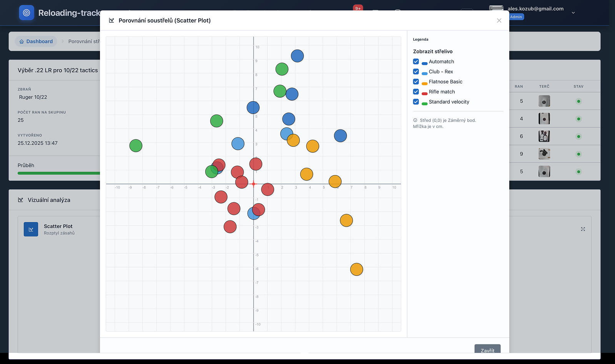
Task: Click the scatter plot icon in dialog title
Action: click(x=111, y=20)
